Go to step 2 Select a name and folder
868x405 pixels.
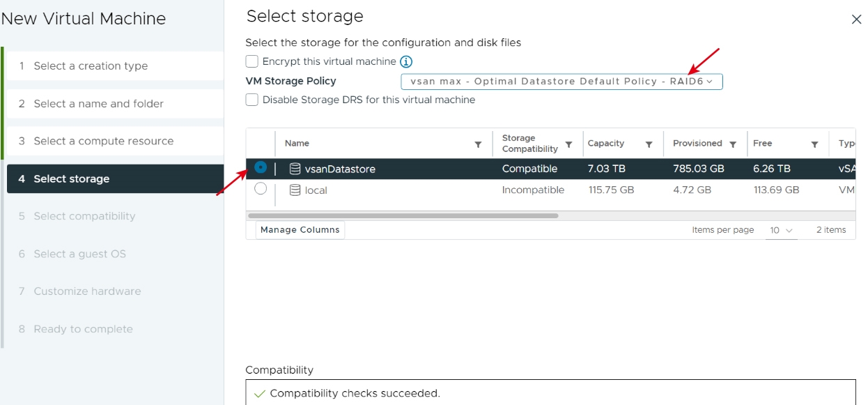pos(115,103)
